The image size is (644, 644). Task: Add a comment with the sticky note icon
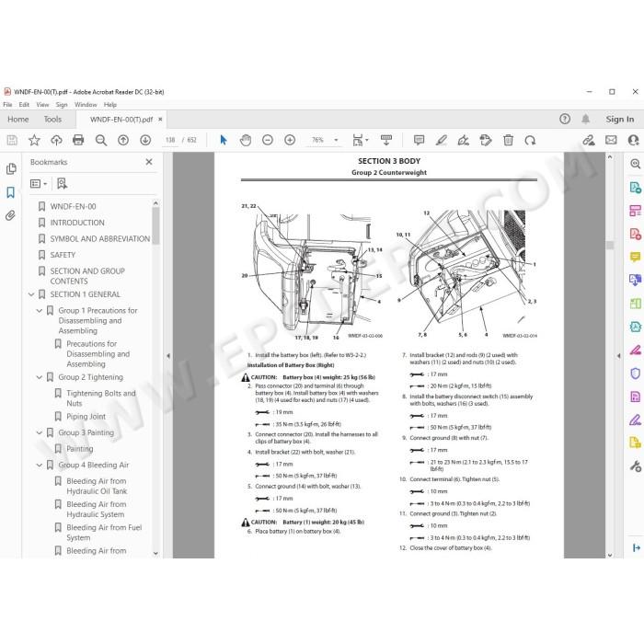tap(419, 140)
